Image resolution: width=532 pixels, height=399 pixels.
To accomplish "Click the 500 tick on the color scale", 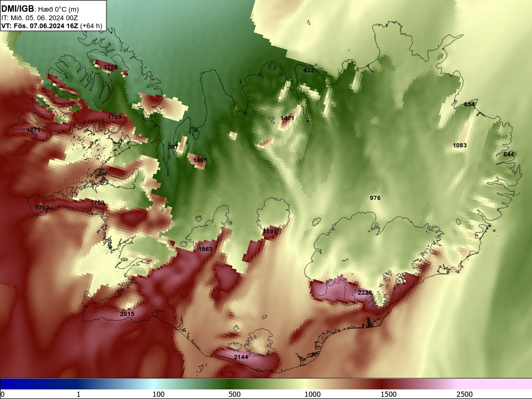I will point(235,394).
